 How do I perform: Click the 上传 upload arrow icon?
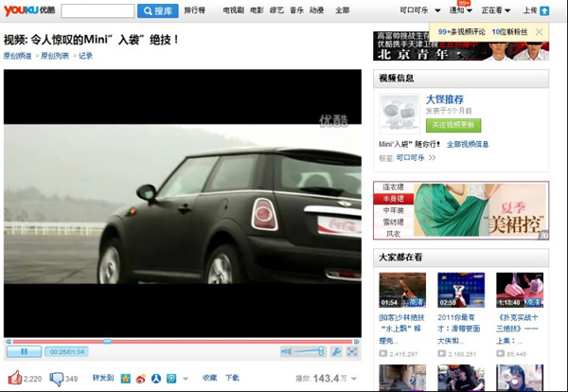(x=544, y=10)
